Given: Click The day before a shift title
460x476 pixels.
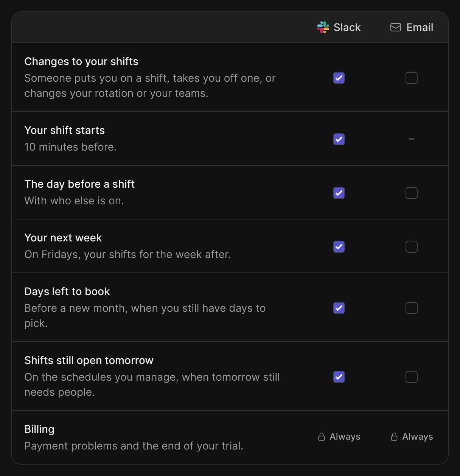Looking at the screenshot, I should click(79, 184).
